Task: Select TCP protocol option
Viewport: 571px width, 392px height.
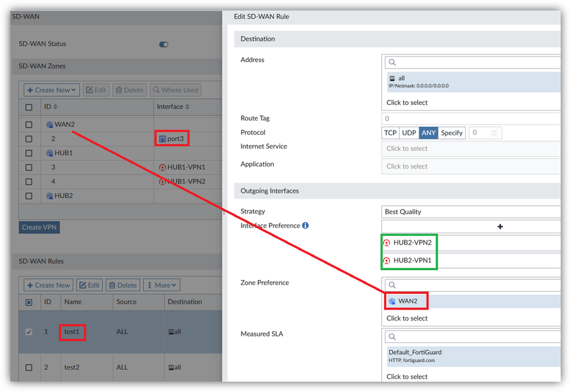Action: click(x=390, y=133)
